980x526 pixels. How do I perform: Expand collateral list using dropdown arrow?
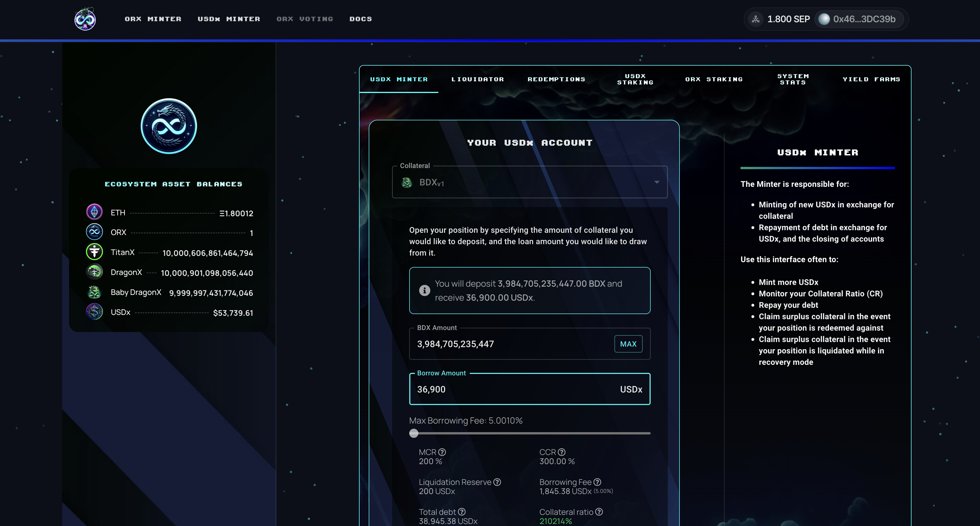pos(657,183)
